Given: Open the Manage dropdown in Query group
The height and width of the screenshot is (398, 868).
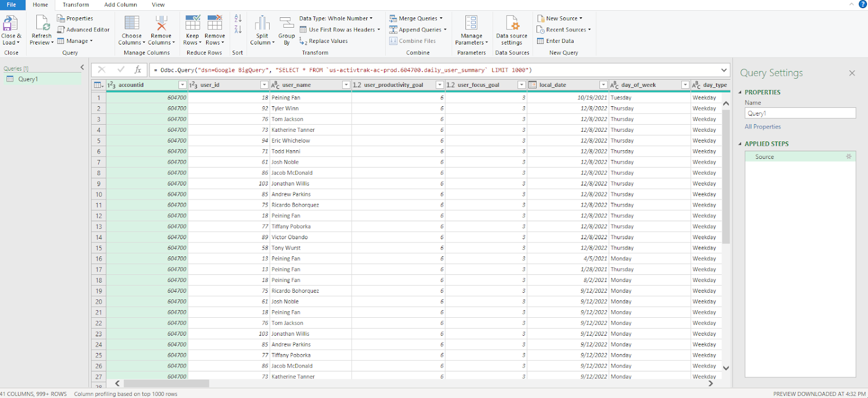Looking at the screenshot, I should 75,41.
